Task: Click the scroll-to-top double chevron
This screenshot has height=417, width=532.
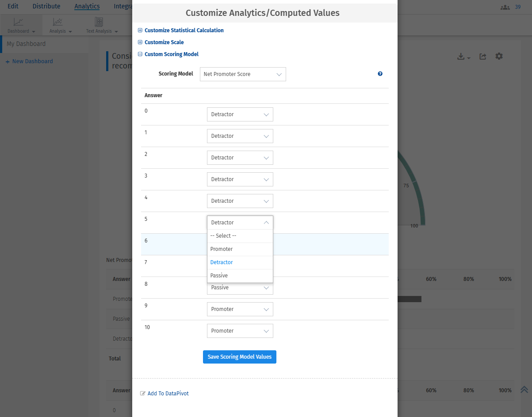Action: pos(524,389)
